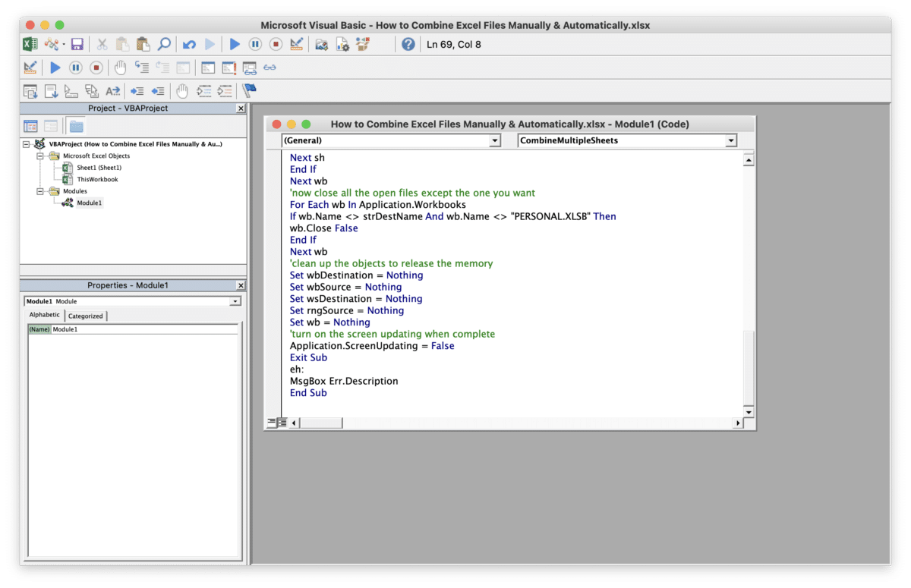This screenshot has height=588, width=911.
Task: Open the CombineMultipleSheets procedure dropdown
Action: coord(730,140)
